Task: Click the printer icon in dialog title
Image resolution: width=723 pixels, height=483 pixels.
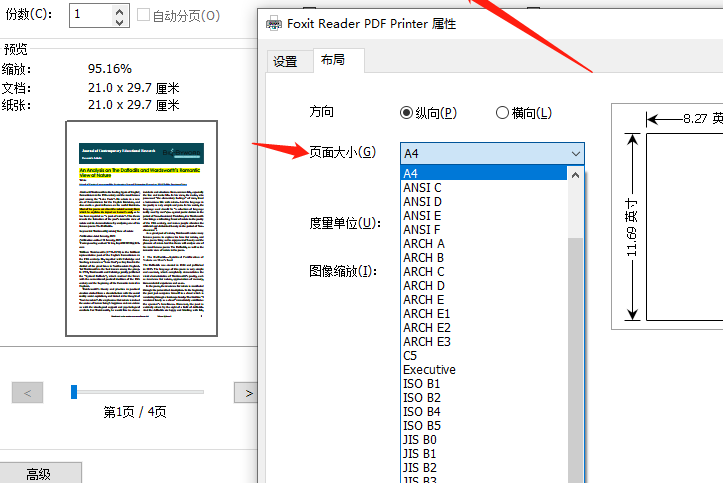Action: 274,23
